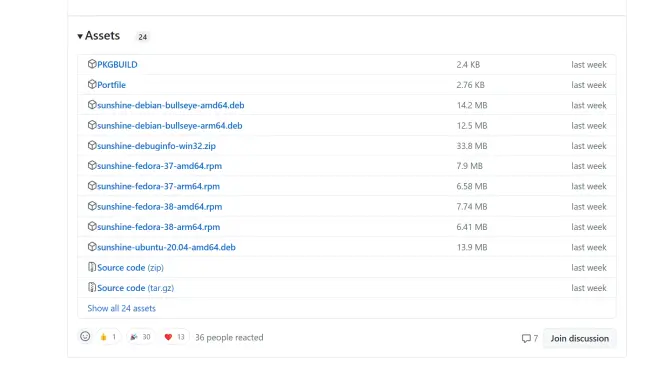Screen dimensions: 660x372
Task: Click package icon for sunshine-fedora-38-arm64.rpm
Action: tap(92, 226)
